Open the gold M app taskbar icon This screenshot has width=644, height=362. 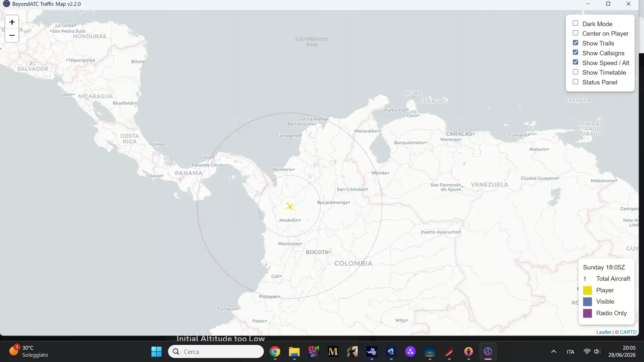tap(333, 351)
